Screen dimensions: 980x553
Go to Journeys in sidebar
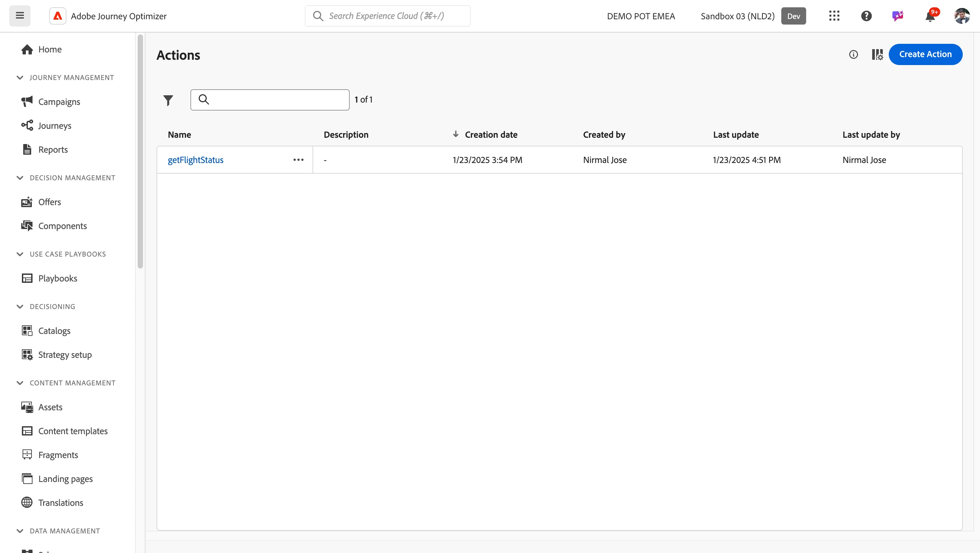click(x=55, y=125)
